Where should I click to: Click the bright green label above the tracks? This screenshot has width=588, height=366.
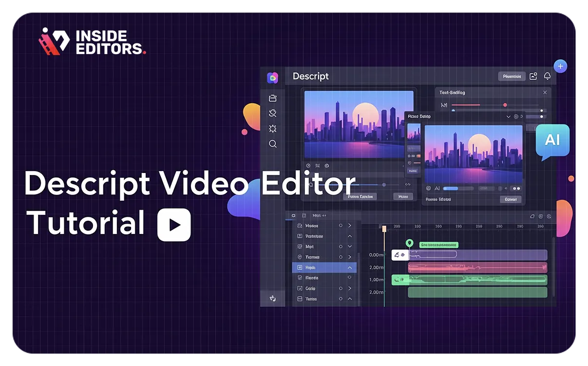coord(438,245)
